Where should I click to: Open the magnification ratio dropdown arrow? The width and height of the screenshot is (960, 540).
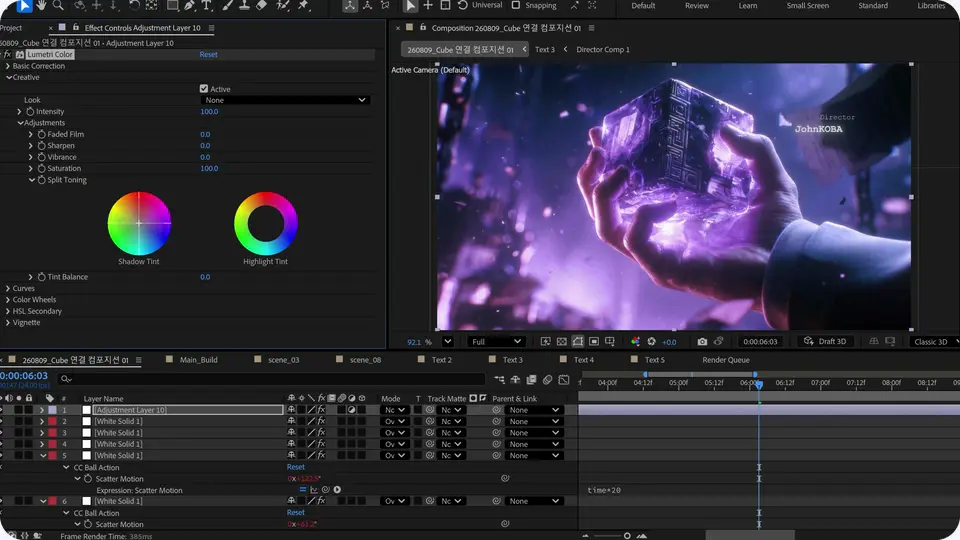click(448, 342)
